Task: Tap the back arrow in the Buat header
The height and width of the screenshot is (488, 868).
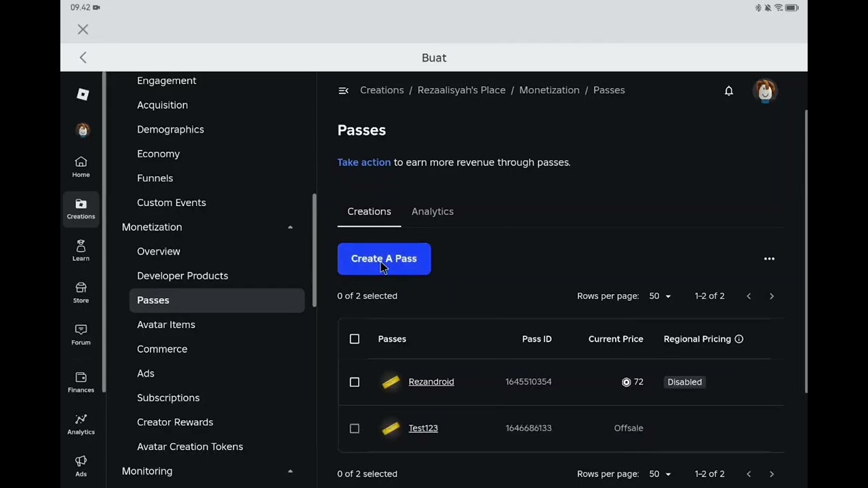Action: [83, 58]
